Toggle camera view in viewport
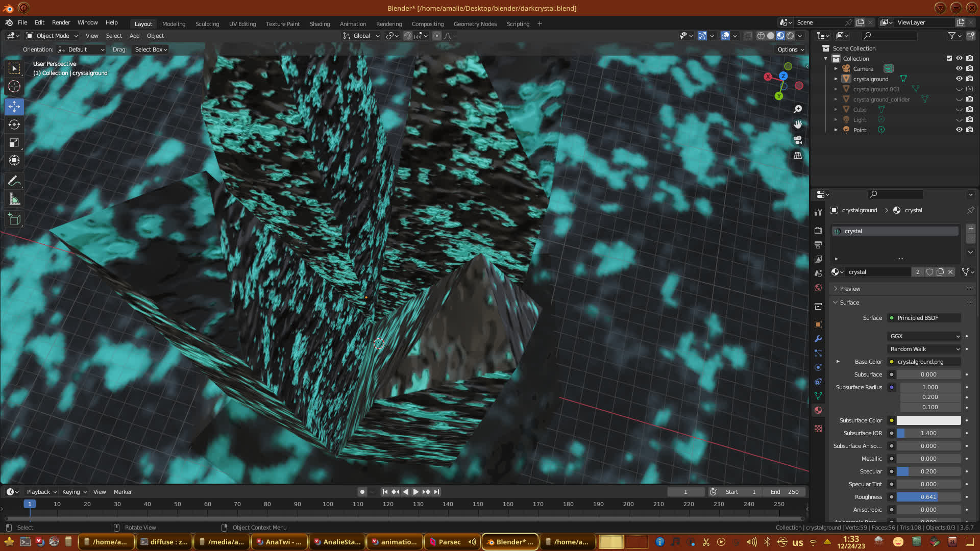Image resolution: width=980 pixels, height=551 pixels. click(798, 140)
